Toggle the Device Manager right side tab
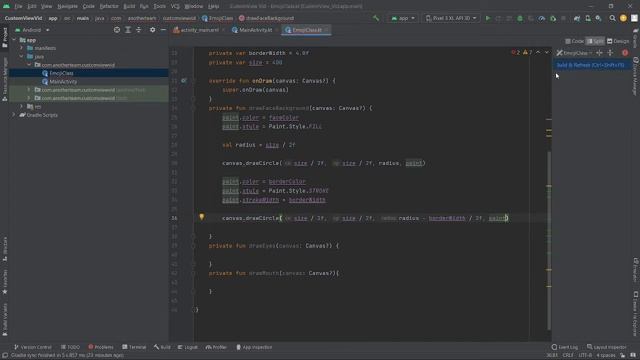This screenshot has width=640, height=360. click(636, 76)
